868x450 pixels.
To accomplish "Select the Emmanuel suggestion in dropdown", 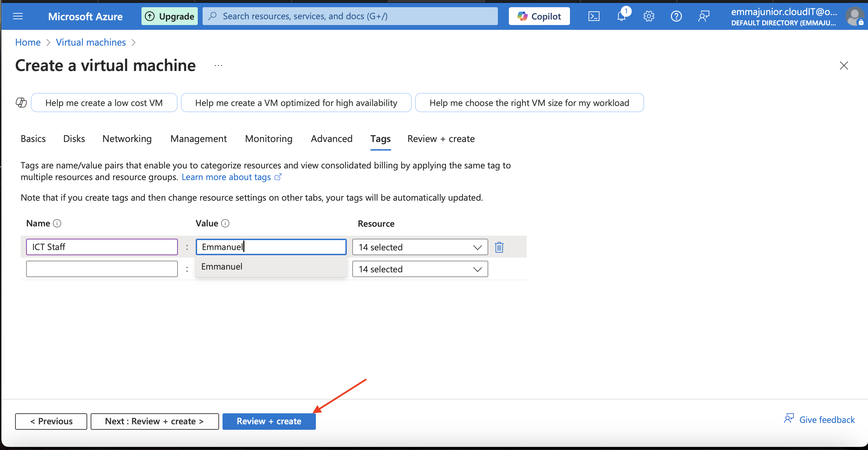I will 271,267.
